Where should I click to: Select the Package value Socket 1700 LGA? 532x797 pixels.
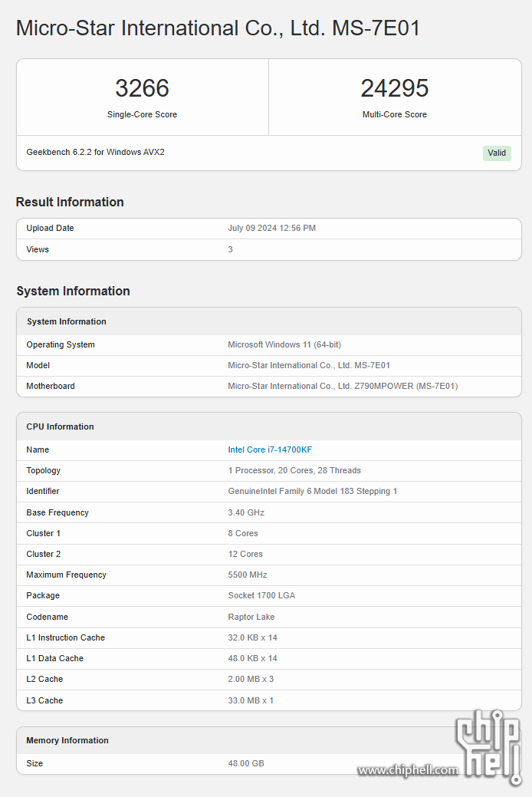tap(261, 596)
